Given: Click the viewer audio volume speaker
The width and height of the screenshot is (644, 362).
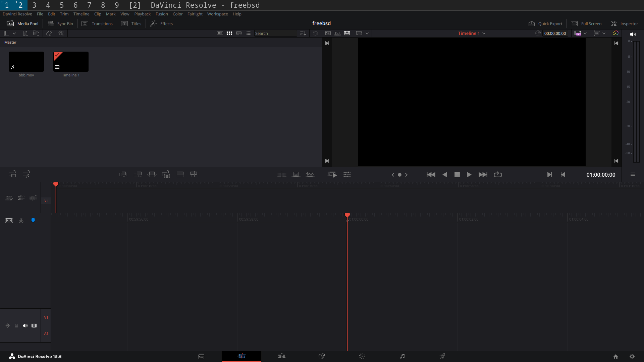Looking at the screenshot, I should [633, 34].
